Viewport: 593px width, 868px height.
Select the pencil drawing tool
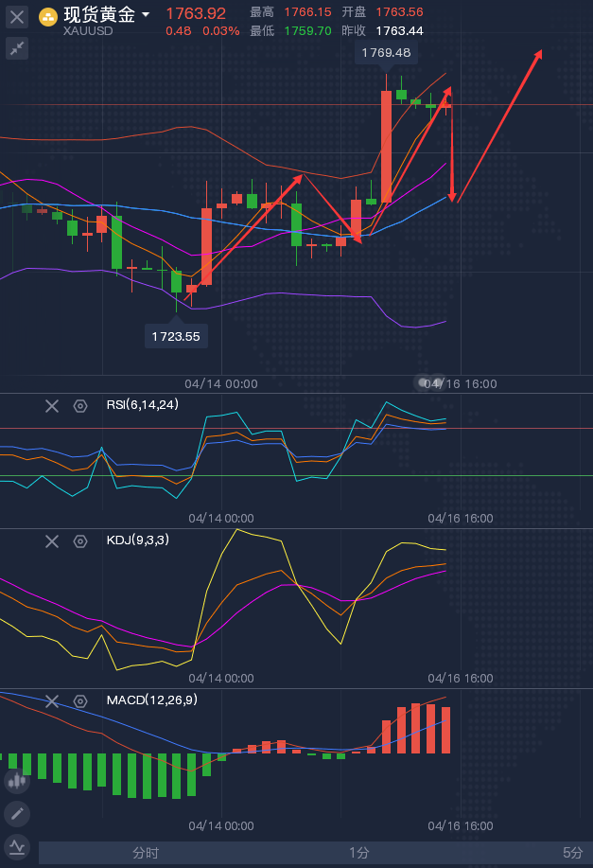[x=17, y=814]
